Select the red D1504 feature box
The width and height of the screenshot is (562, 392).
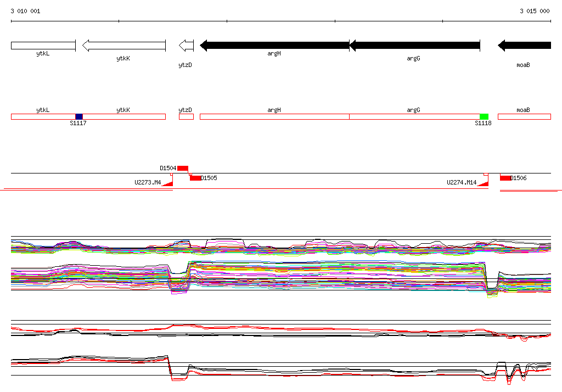coord(183,169)
